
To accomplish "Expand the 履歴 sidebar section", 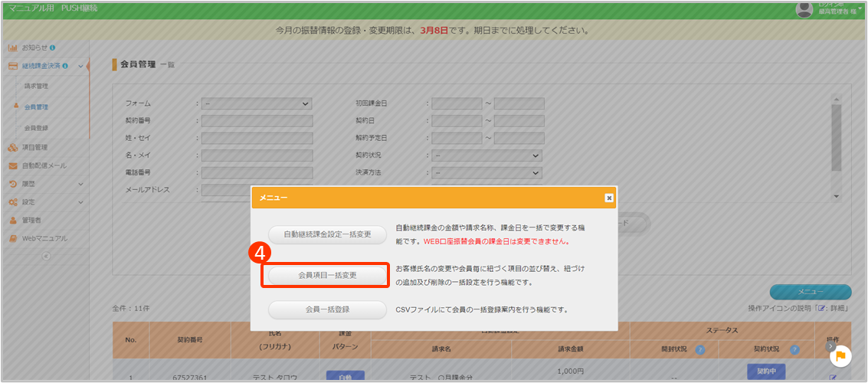I will (x=80, y=184).
